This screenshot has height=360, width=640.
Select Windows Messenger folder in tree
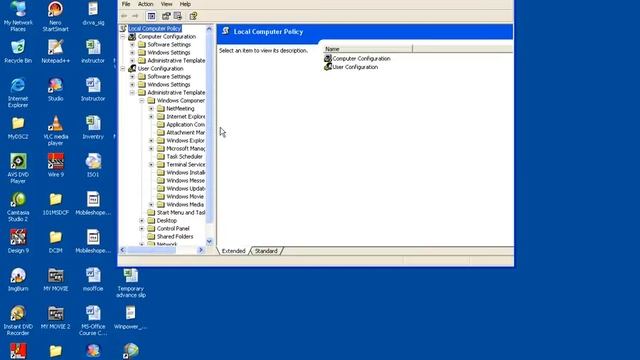pos(186,180)
